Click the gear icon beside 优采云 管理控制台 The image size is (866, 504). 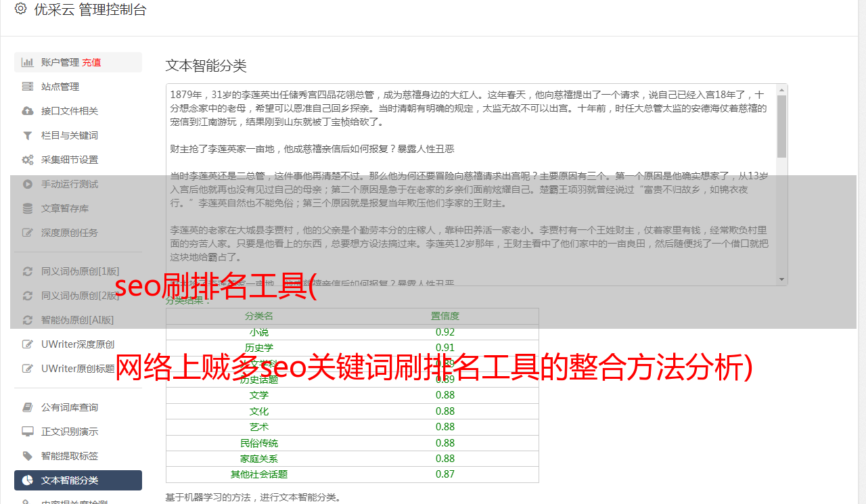(20, 9)
